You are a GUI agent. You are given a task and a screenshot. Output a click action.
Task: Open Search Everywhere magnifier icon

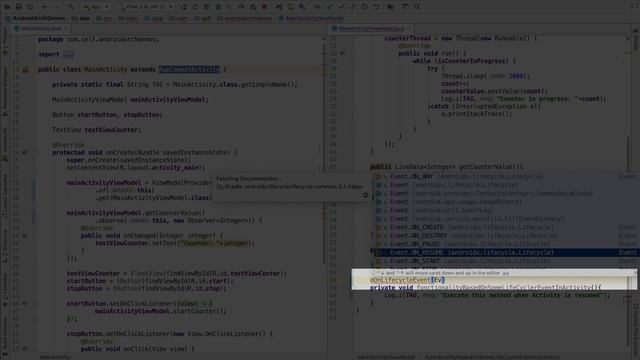[x=417, y=7]
